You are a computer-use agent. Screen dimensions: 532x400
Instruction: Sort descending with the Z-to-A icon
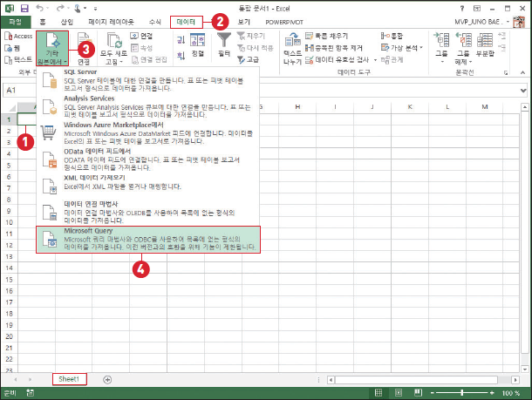point(181,55)
